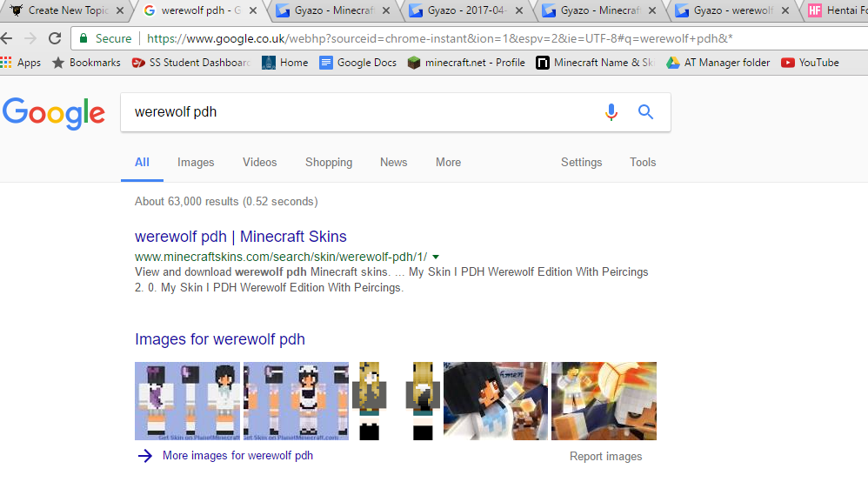The width and height of the screenshot is (868, 482).
Task: Go to Google home via logo
Action: tap(54, 113)
